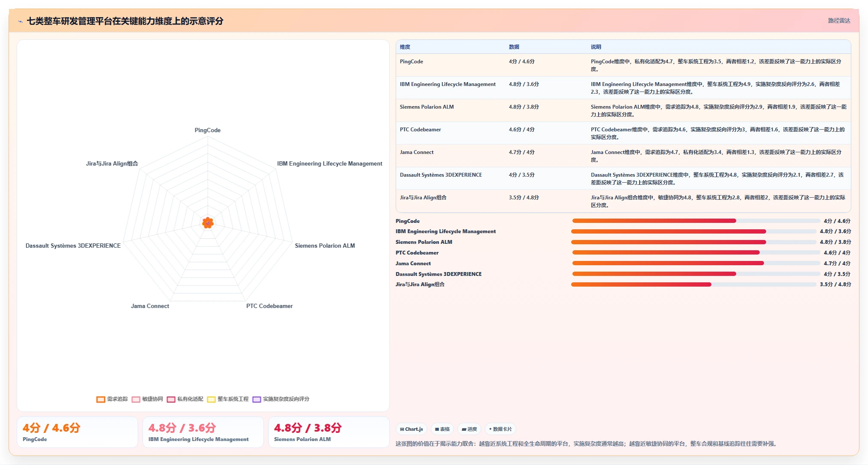Open the PingCode 4分 / 4.6分 summary card

coord(77,432)
